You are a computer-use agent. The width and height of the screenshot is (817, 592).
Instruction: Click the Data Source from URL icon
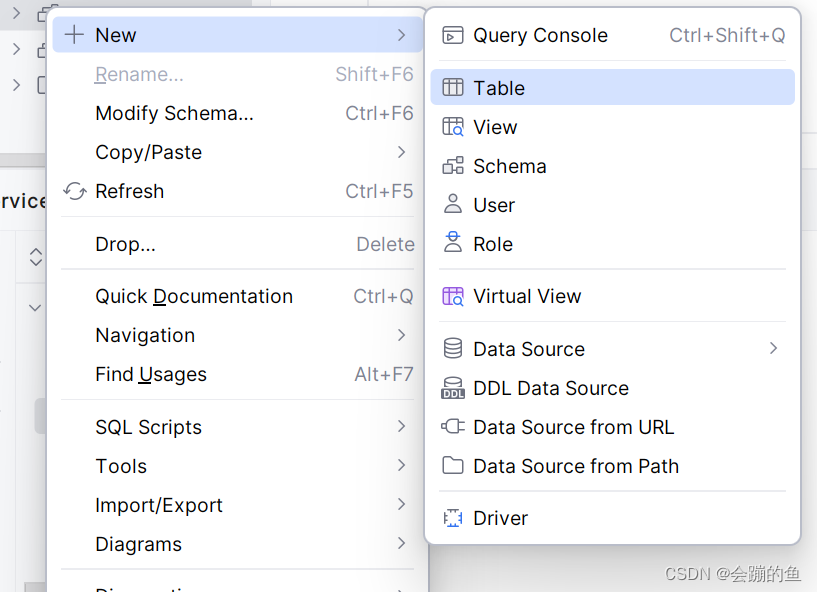tap(453, 427)
